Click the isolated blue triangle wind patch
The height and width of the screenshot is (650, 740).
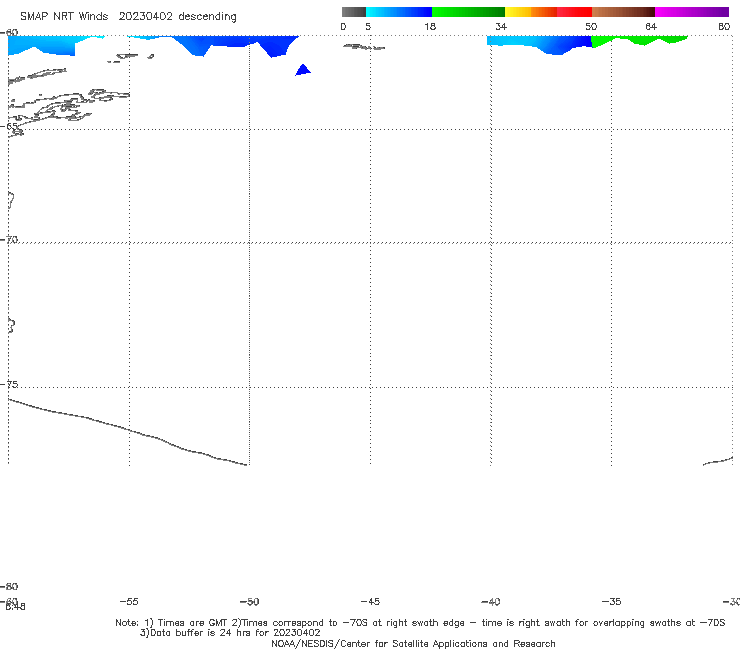pos(303,70)
